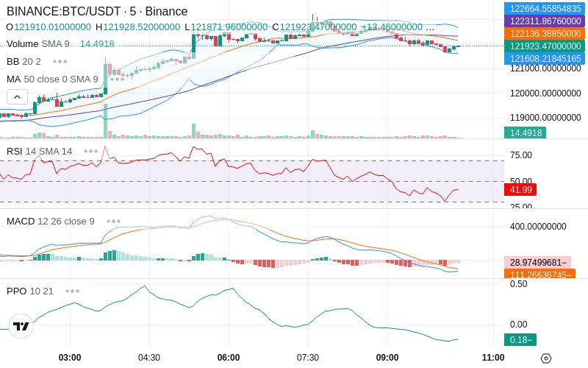Viewport: 588px width, 368px height.
Task: Select the MACD 12 26 close 9 legend
Action: (51, 222)
